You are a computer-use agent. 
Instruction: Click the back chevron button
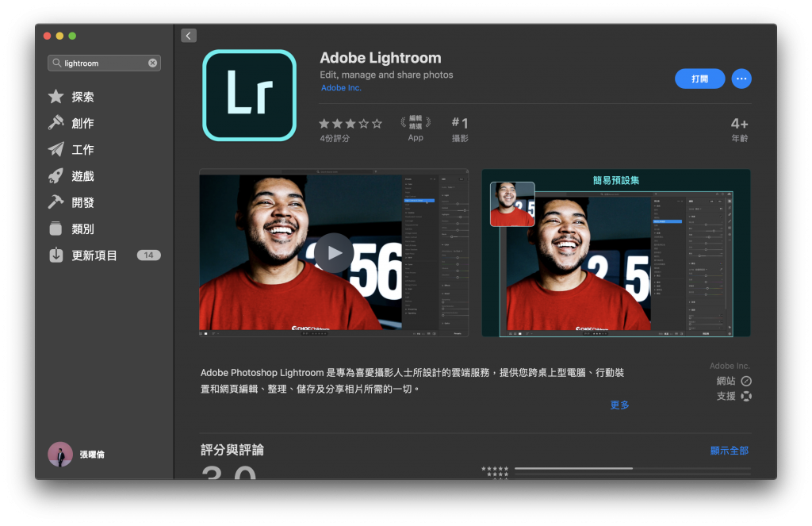click(x=189, y=35)
